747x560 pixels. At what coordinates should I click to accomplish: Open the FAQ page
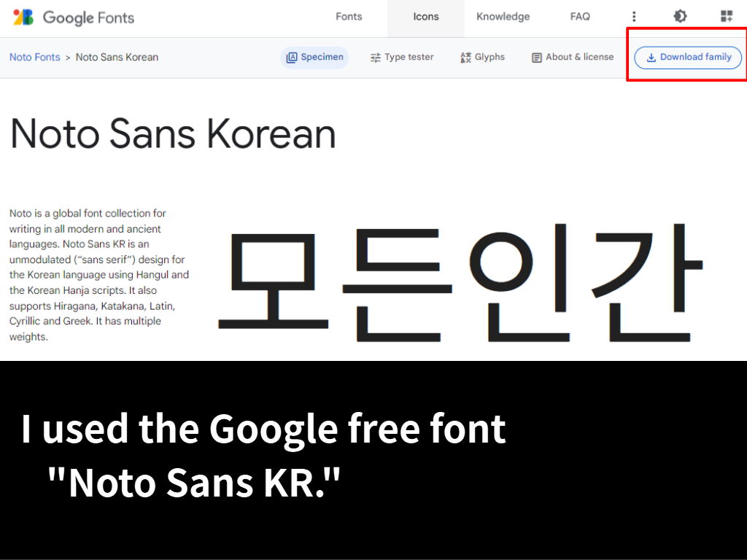pyautogui.click(x=580, y=17)
